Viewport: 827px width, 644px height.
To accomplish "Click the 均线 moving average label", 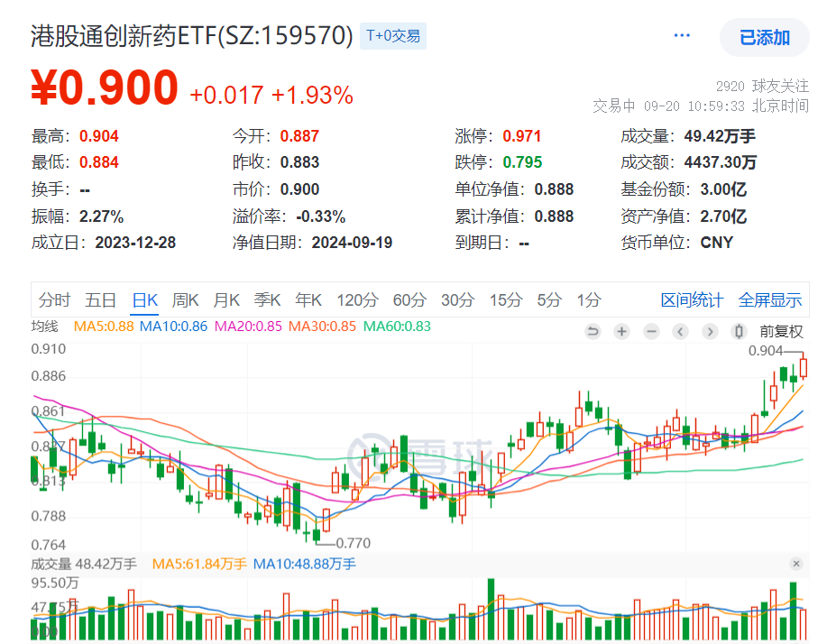I will (x=45, y=327).
